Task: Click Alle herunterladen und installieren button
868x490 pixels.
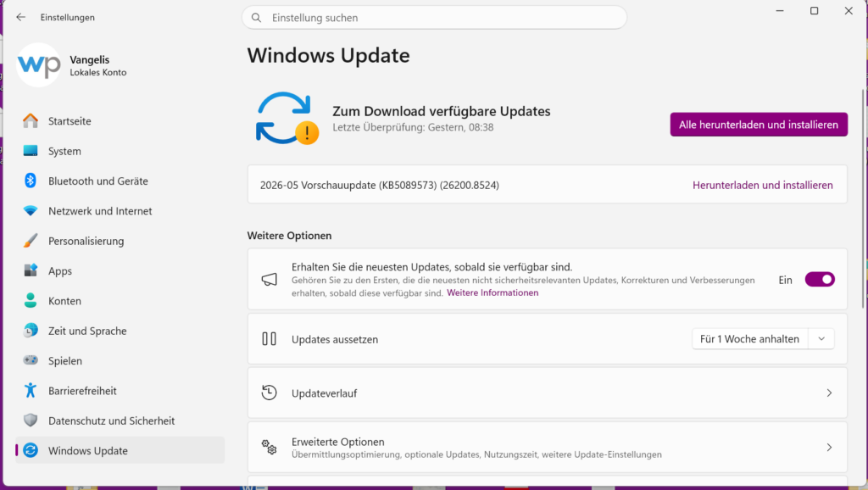Action: (x=759, y=125)
